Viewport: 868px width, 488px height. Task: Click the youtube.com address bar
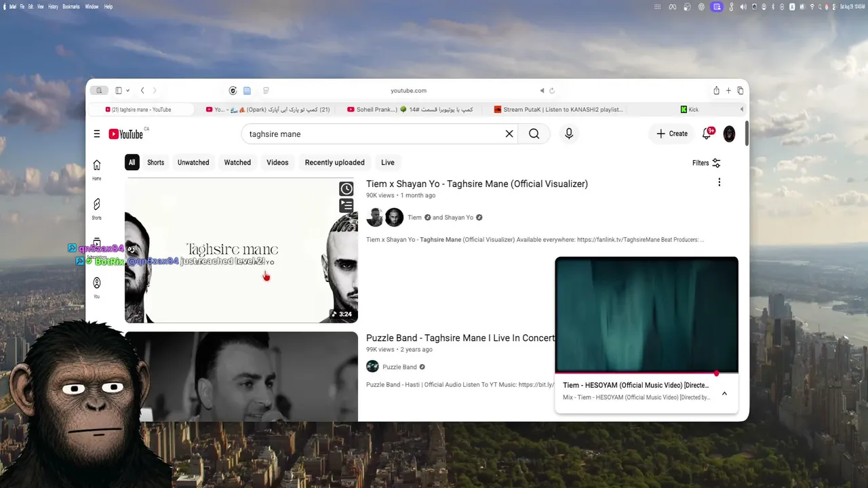[x=408, y=91]
